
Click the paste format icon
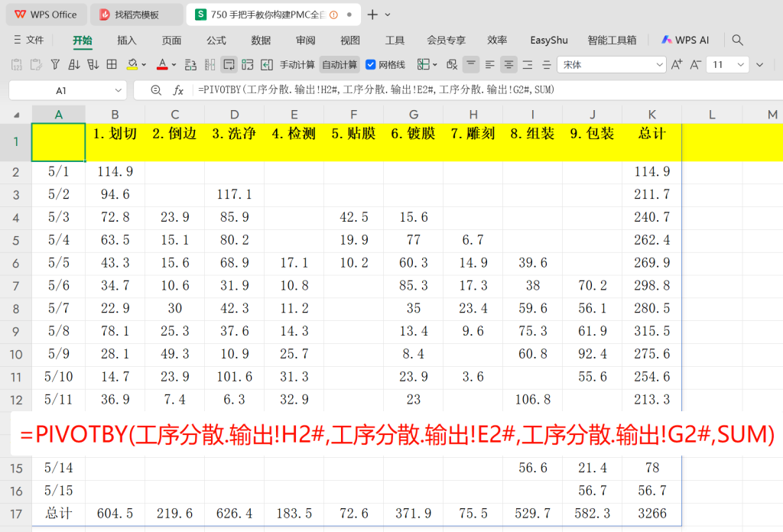click(36, 65)
